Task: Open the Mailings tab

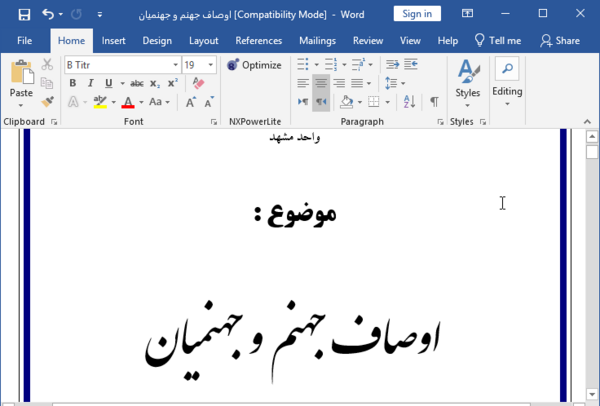Action: 317,41
